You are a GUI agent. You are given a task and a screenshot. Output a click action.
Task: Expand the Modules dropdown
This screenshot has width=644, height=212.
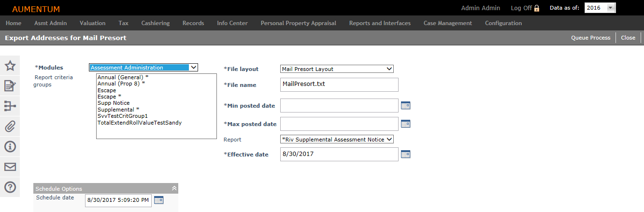coord(143,68)
